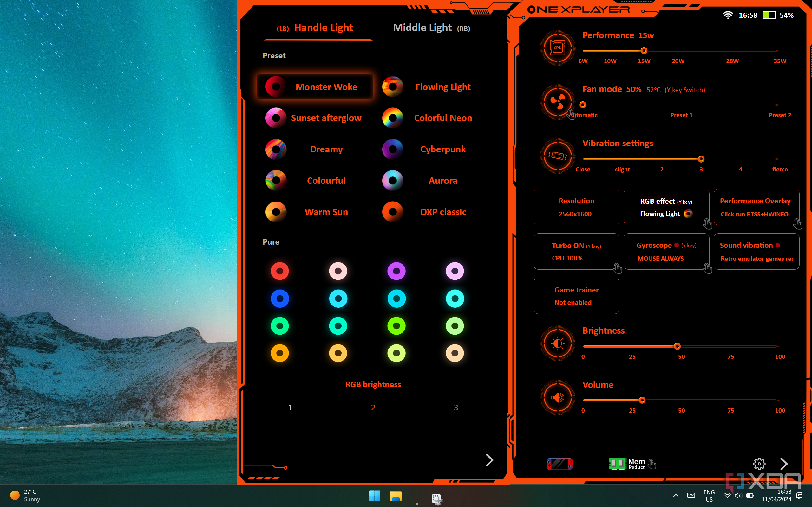Click the Mem Reduce icon
Screen dimensions: 812x507
coord(627,464)
